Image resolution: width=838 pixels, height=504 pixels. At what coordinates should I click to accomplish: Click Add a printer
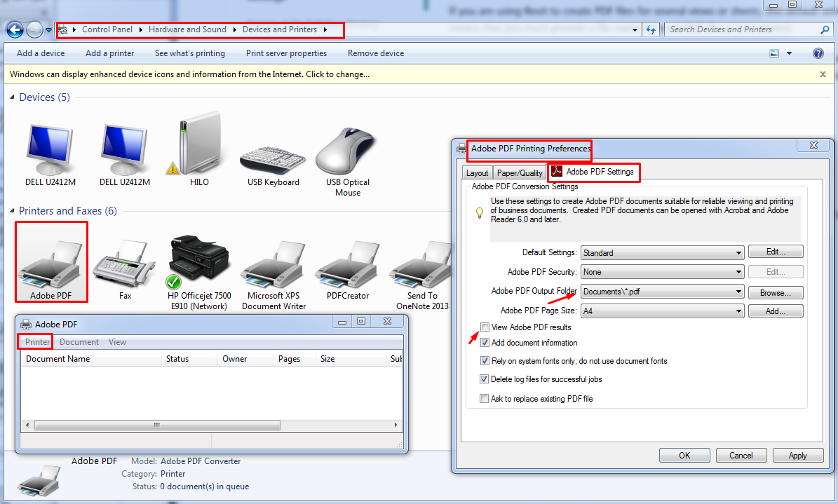coord(109,53)
